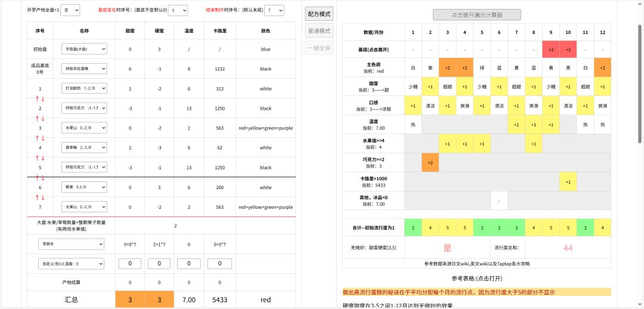Viewport: 644px width, 309px height.
Task: Open the 宇宙盘(大盘) plate dropdown
Action: pos(83,49)
